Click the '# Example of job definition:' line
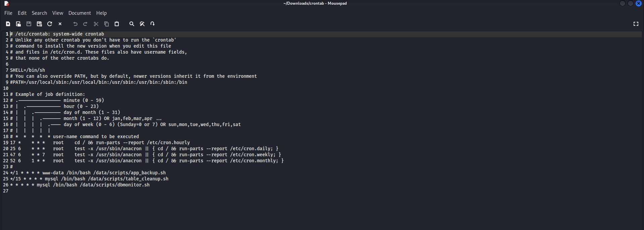The image size is (644, 230). [48, 94]
